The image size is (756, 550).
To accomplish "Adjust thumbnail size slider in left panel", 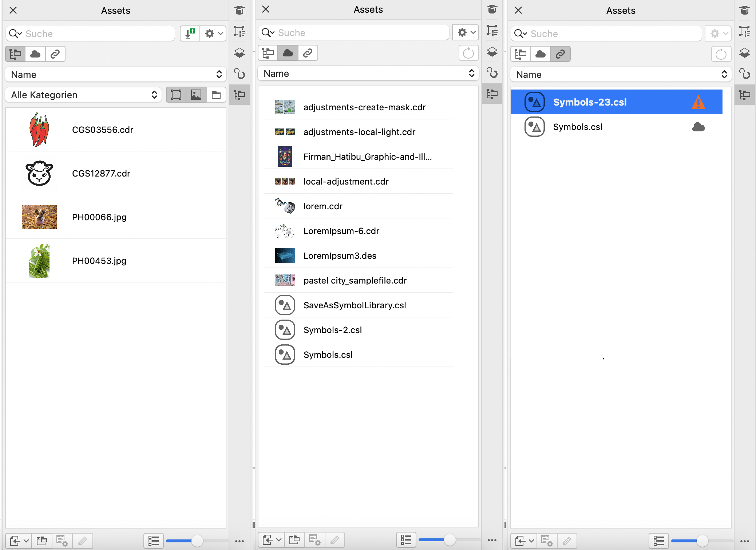I will [197, 541].
